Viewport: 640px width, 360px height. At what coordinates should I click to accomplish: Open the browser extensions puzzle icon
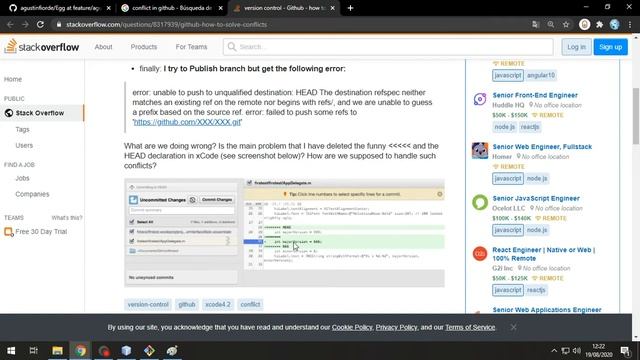(600, 24)
